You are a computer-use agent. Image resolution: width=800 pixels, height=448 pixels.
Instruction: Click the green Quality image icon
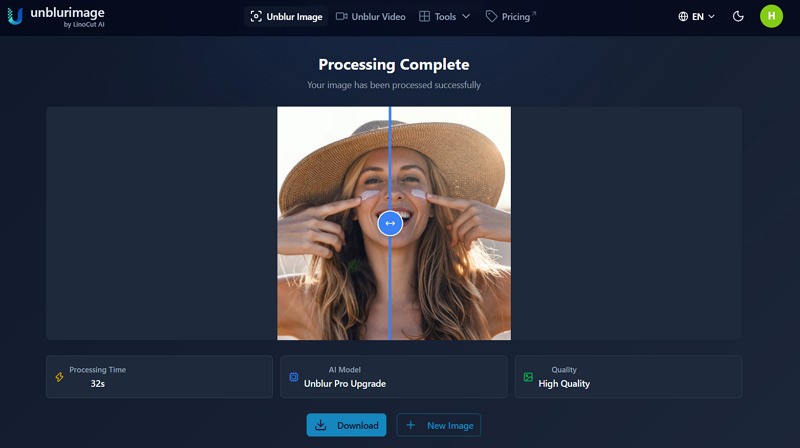(x=528, y=377)
